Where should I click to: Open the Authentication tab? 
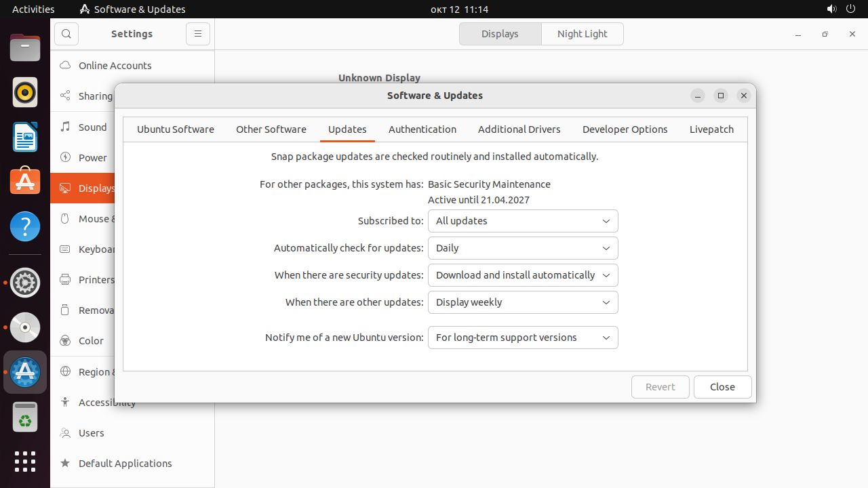pyautogui.click(x=422, y=129)
